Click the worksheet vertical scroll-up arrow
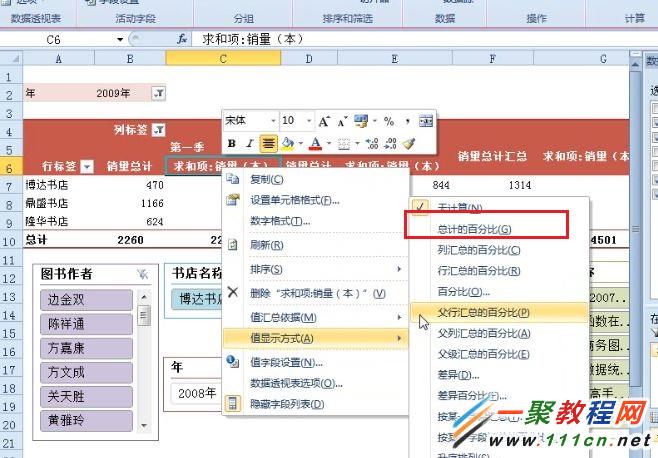658x458 pixels. [x=635, y=64]
